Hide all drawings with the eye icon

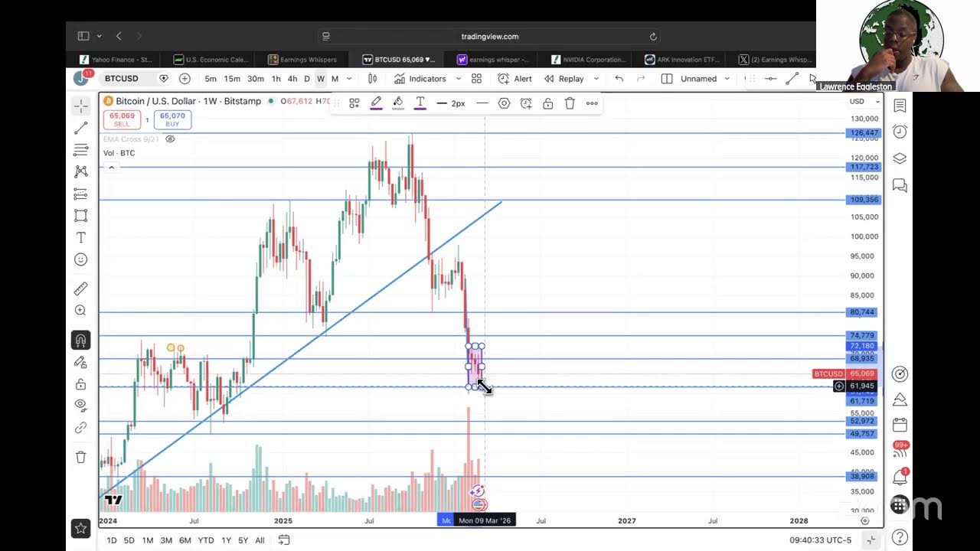[x=80, y=406]
